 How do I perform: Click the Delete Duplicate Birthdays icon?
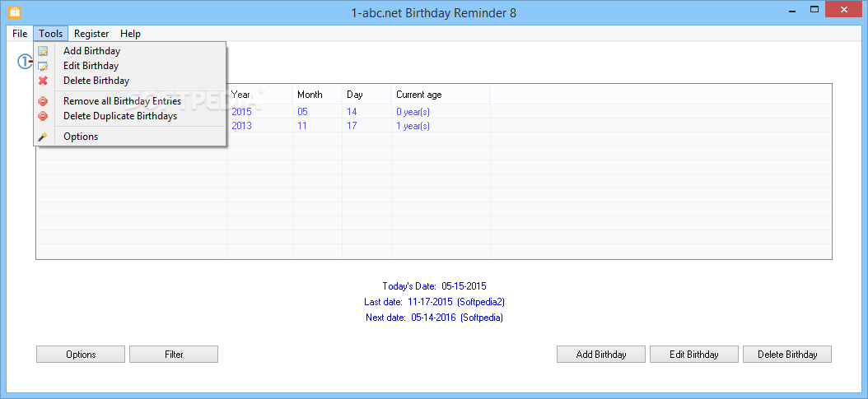click(43, 117)
